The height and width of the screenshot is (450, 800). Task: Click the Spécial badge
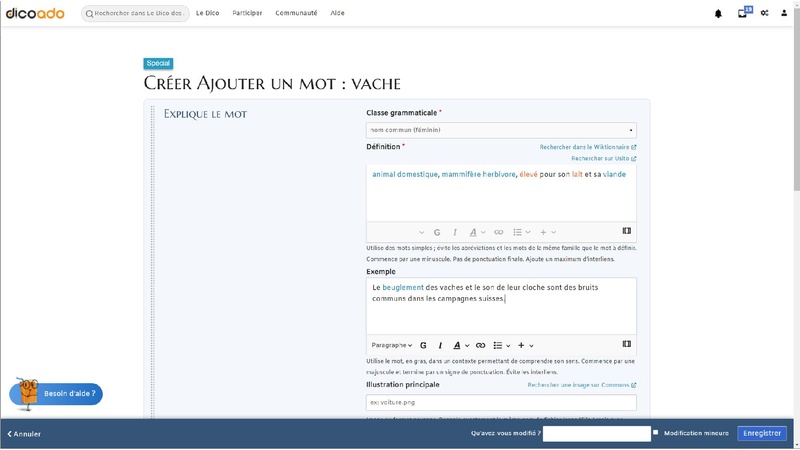pos(158,63)
